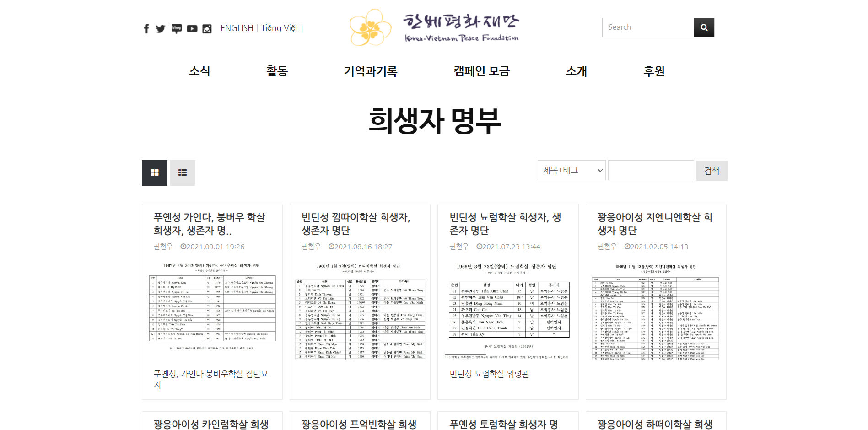The height and width of the screenshot is (430, 868).
Task: Open the Instagram camera icon
Action: [x=207, y=29]
